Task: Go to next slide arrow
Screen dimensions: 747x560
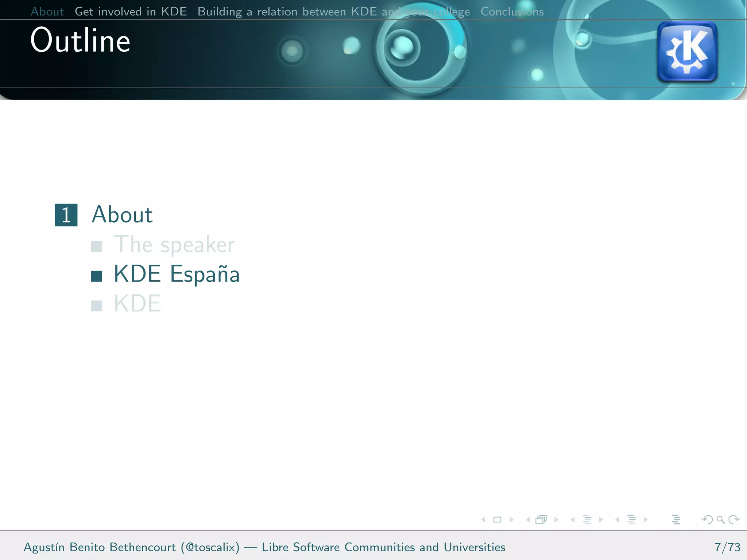Action: [511, 520]
